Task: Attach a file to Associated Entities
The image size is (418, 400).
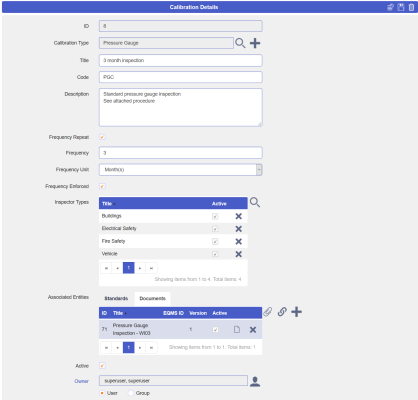Action: (x=268, y=312)
